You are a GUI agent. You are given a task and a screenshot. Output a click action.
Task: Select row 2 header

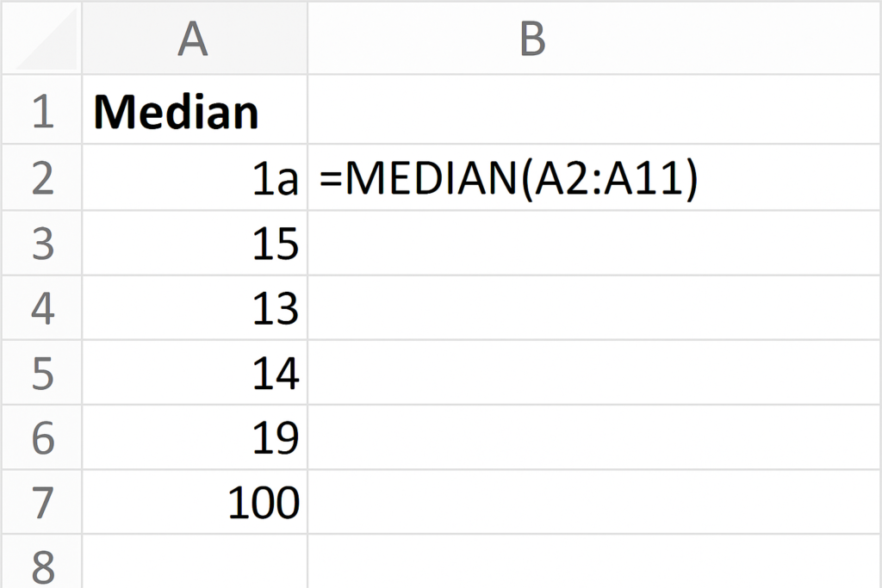[x=41, y=178]
